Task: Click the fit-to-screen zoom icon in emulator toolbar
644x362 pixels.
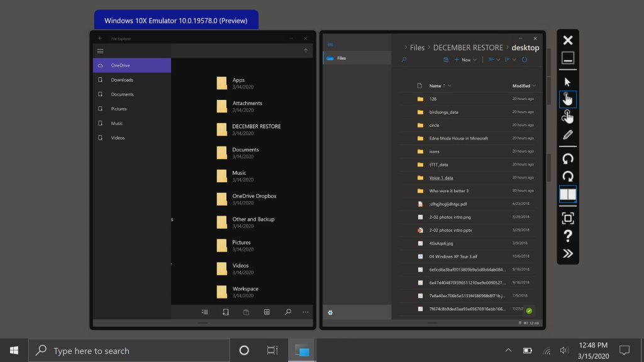Action: 568,218
